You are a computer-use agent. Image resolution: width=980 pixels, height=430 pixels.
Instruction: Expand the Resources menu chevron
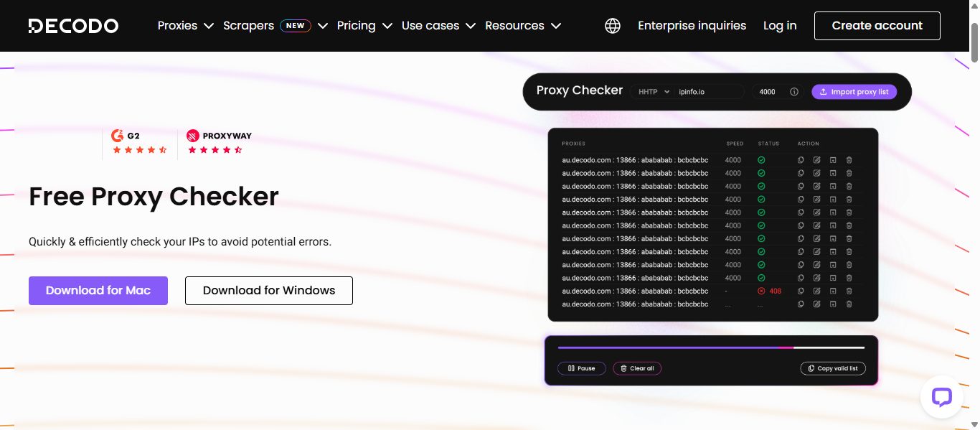(556, 26)
